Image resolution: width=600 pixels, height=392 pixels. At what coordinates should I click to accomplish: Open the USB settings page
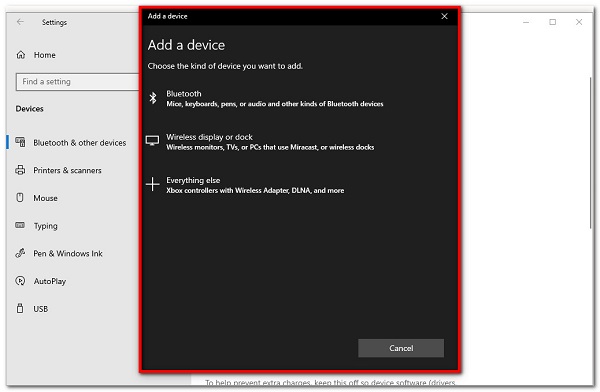pos(41,309)
